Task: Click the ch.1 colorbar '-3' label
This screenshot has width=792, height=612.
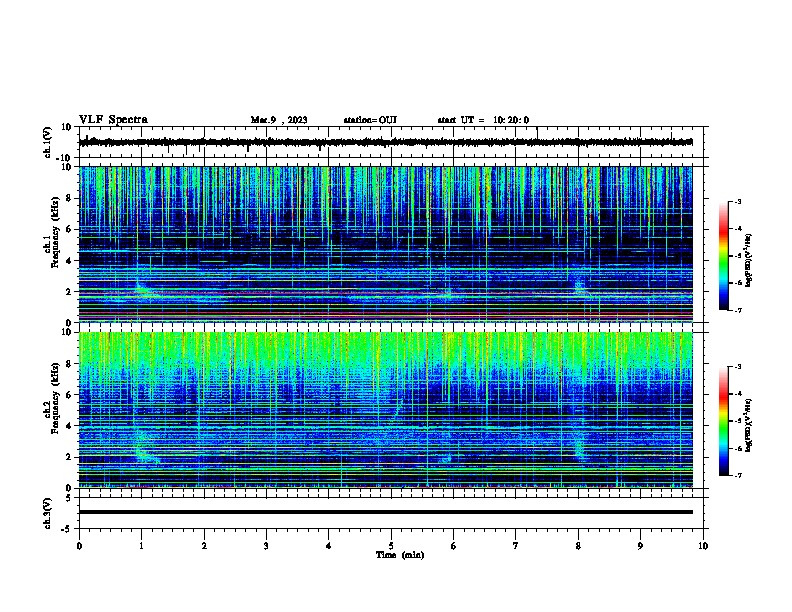Action: click(x=737, y=201)
